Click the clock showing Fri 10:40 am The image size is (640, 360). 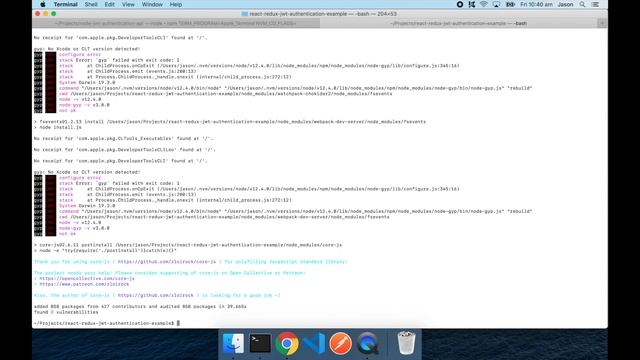(x=536, y=4)
